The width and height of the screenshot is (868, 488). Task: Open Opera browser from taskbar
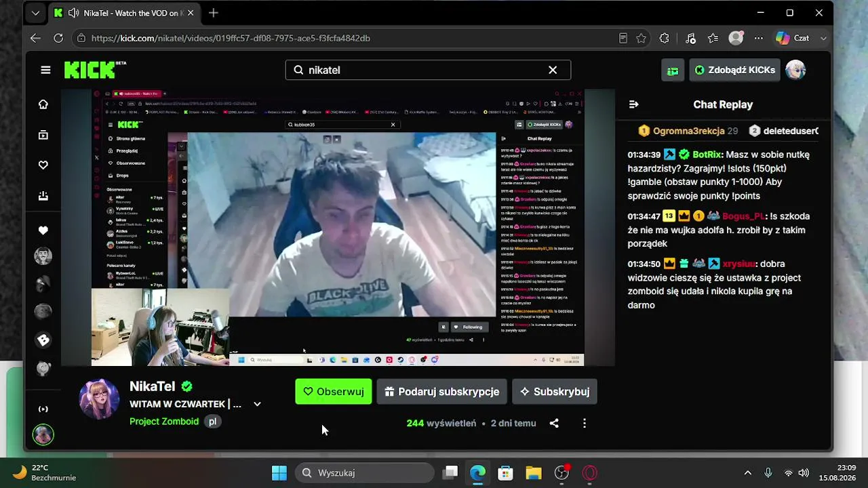[x=589, y=472]
